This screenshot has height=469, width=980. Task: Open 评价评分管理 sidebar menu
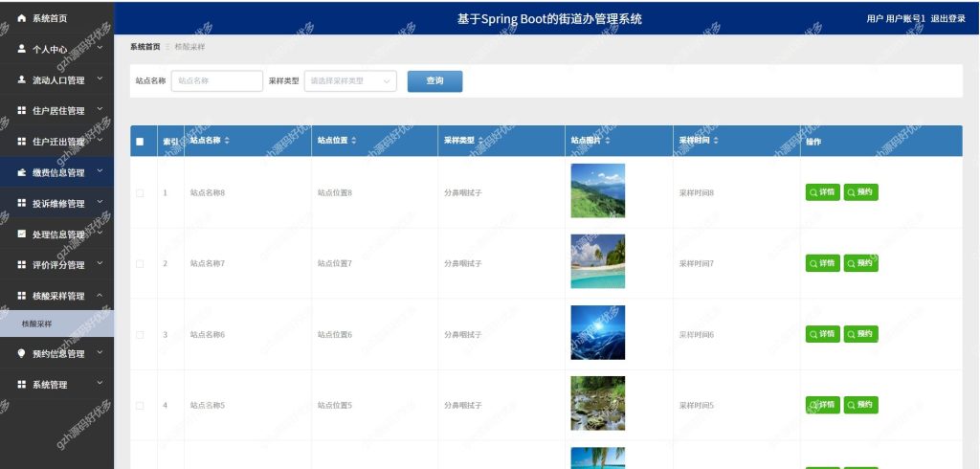click(x=56, y=264)
